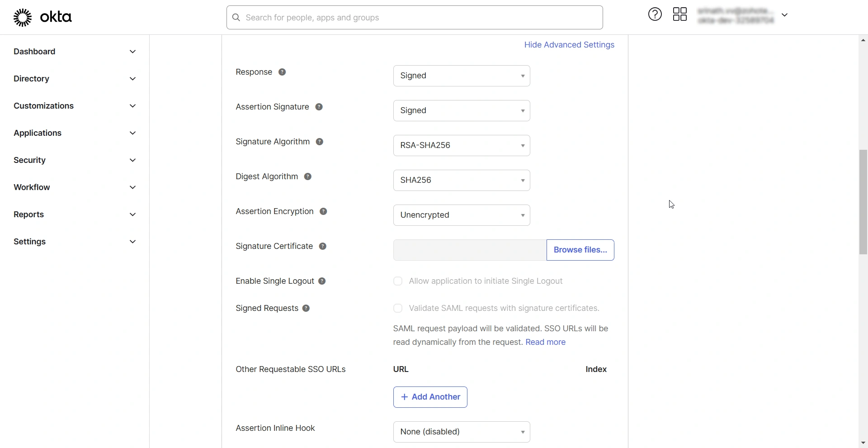Open the Response dropdown
Viewport: 868px width, 448px height.
coord(462,76)
